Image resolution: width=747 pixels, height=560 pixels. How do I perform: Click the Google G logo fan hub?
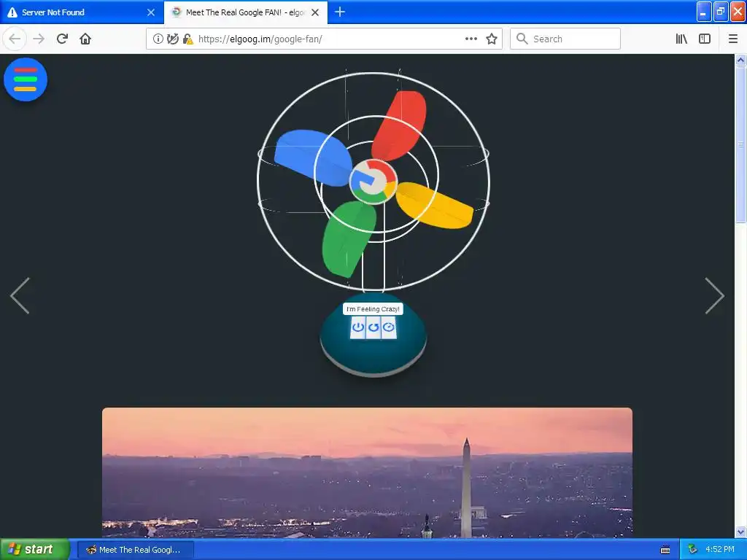tap(373, 182)
